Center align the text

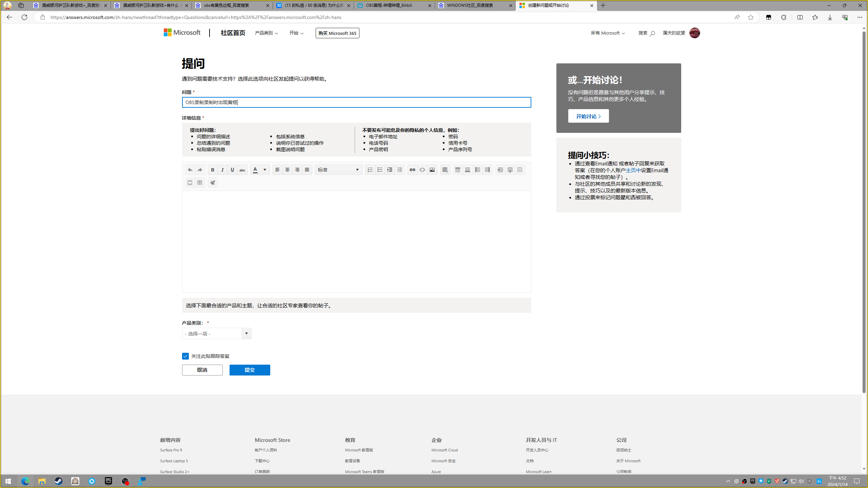coord(287,170)
